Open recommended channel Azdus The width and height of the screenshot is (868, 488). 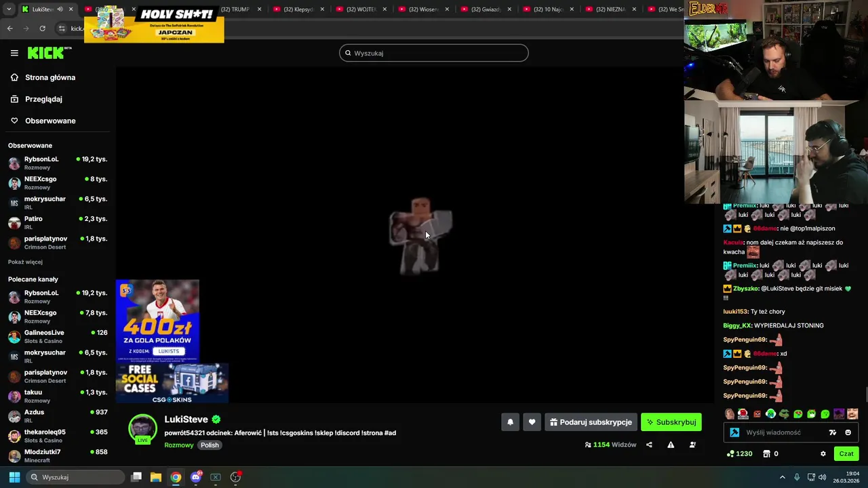pyautogui.click(x=58, y=416)
